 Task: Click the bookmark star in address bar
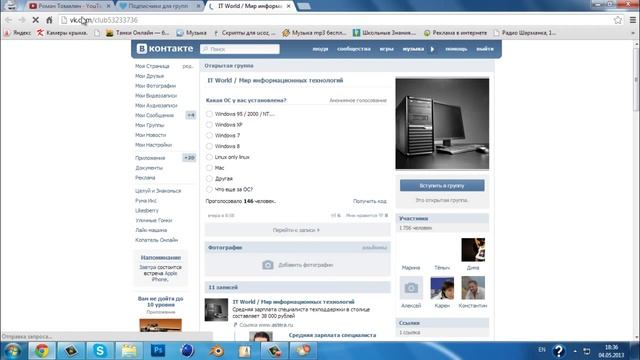click(618, 20)
